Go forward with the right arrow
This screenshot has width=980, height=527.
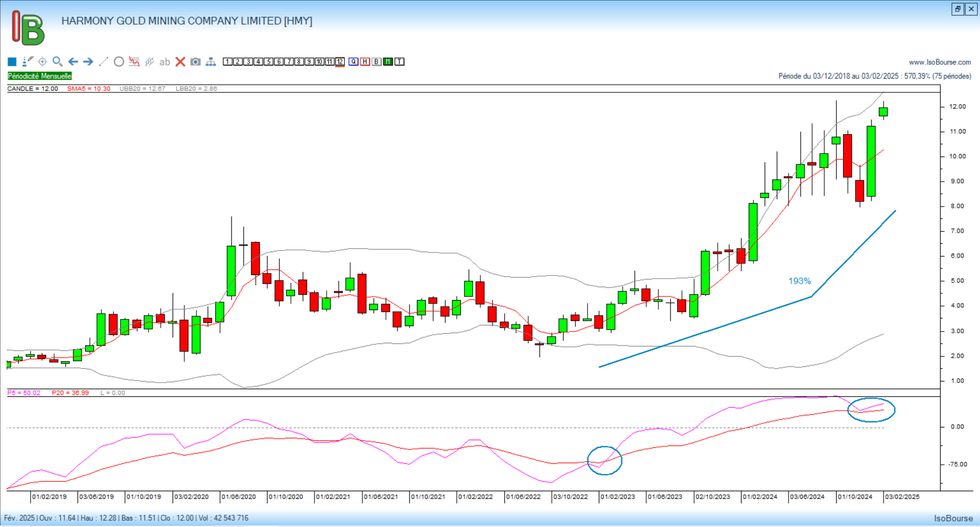(x=88, y=62)
